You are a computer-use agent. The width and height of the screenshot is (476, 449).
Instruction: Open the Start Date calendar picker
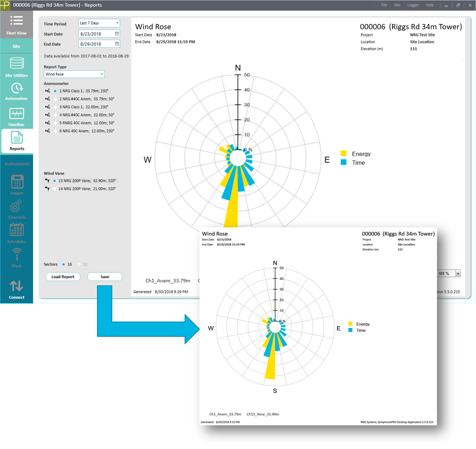pyautogui.click(x=117, y=34)
